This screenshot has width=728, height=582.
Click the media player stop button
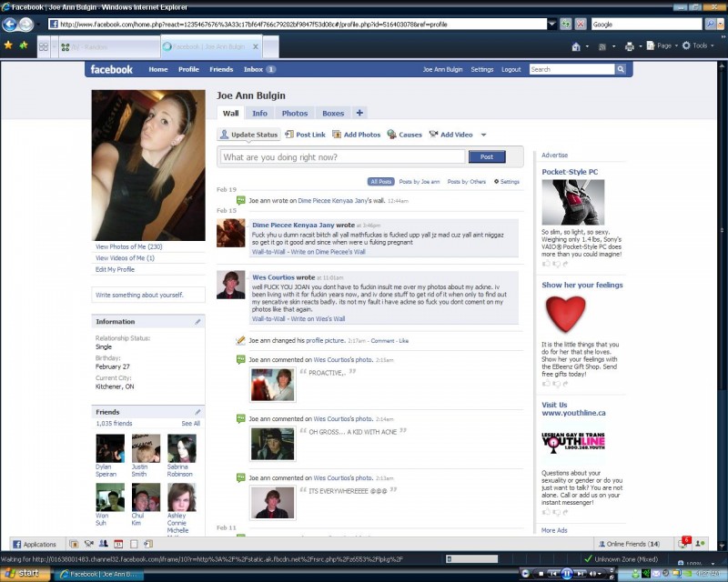click(541, 574)
